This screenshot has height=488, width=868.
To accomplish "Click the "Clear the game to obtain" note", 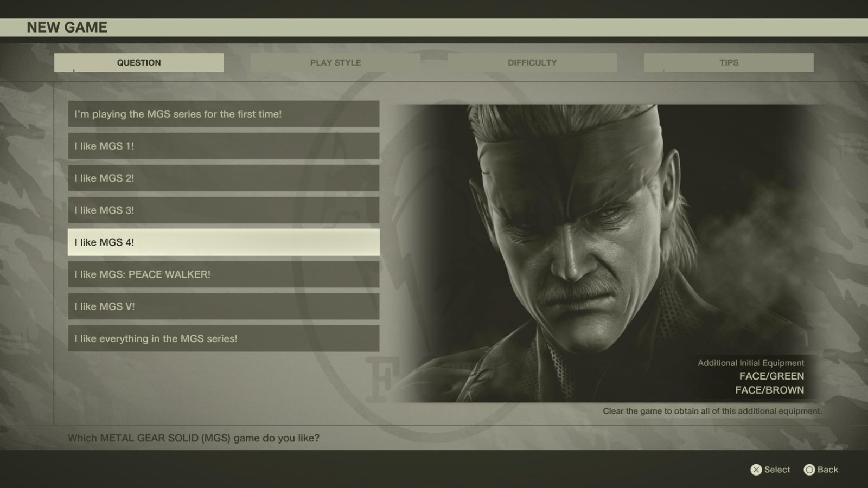I will click(x=712, y=411).
